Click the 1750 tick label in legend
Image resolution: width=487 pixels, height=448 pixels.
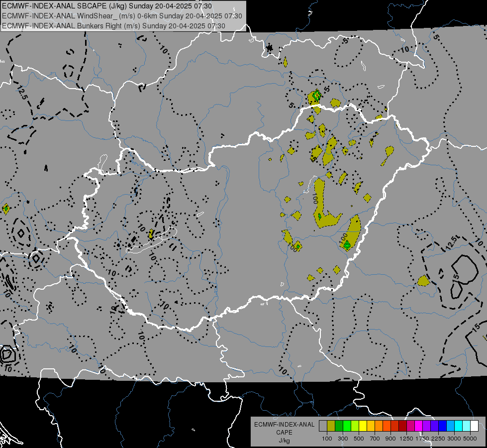[422, 439]
